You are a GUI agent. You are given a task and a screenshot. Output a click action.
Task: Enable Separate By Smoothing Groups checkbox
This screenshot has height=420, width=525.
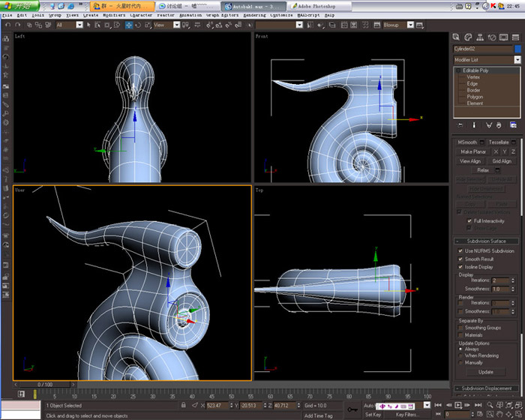[x=460, y=328]
